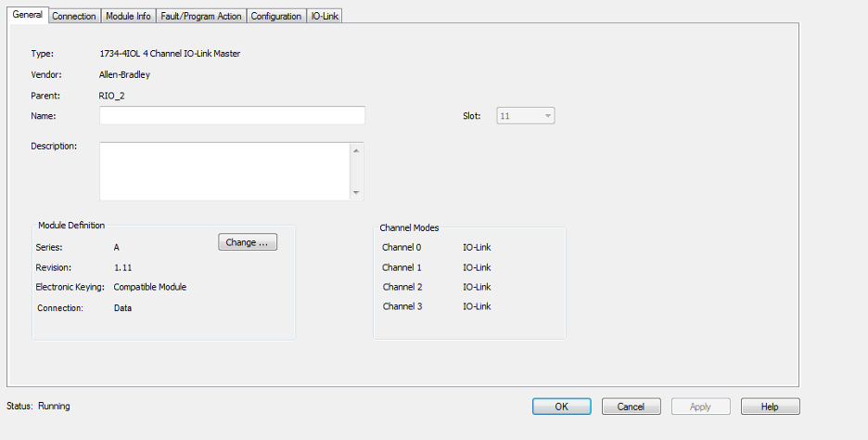Click the Revision value 1.11

[x=123, y=267]
